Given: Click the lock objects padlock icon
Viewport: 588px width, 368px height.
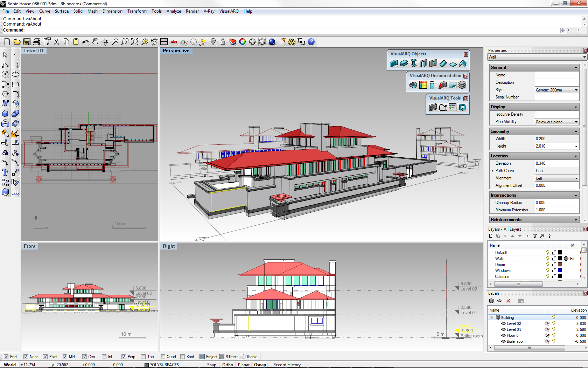Looking at the screenshot, I should [223, 42].
